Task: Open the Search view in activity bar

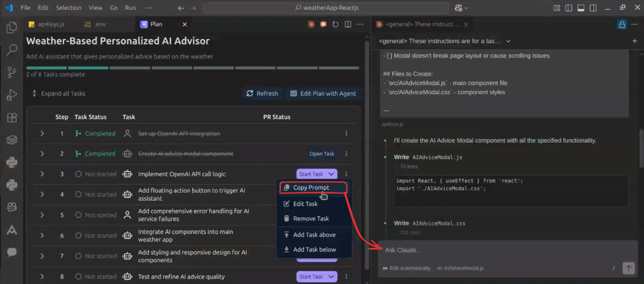Action: point(11,50)
